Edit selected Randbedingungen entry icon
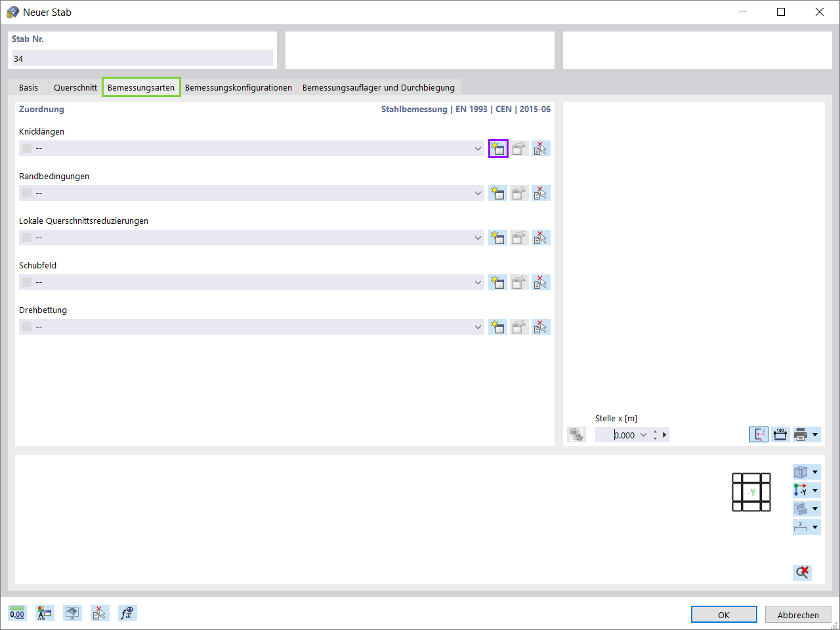This screenshot has height=630, width=840. tap(520, 194)
